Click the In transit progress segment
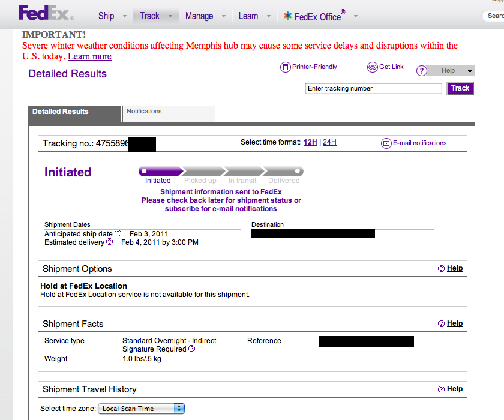This screenshot has height=420, width=504. coord(243,171)
